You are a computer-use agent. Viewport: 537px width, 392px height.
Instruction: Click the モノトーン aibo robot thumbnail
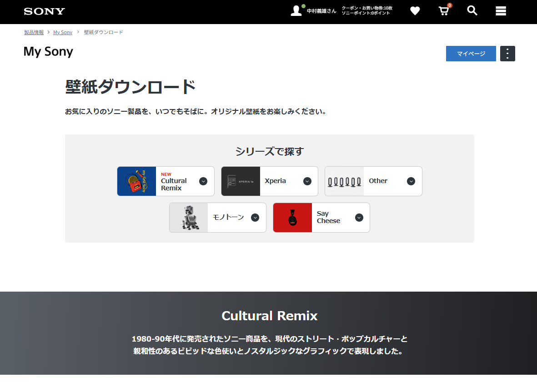(x=189, y=218)
